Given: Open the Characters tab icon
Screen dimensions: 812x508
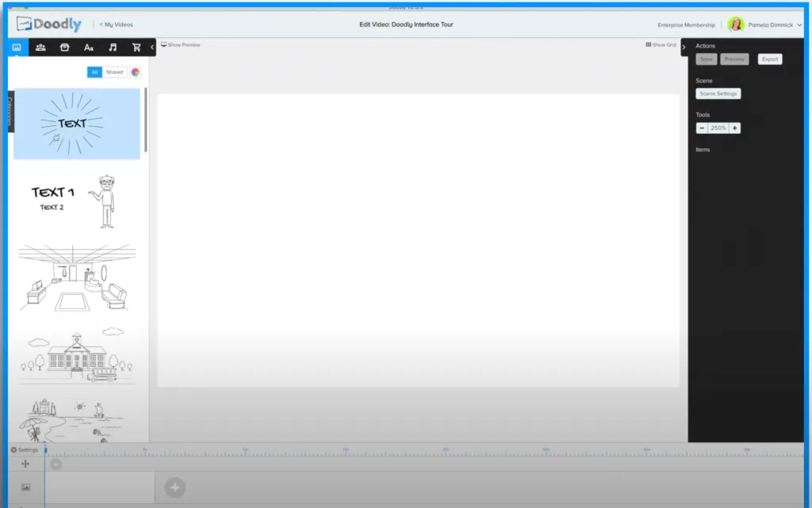Looking at the screenshot, I should click(x=40, y=47).
